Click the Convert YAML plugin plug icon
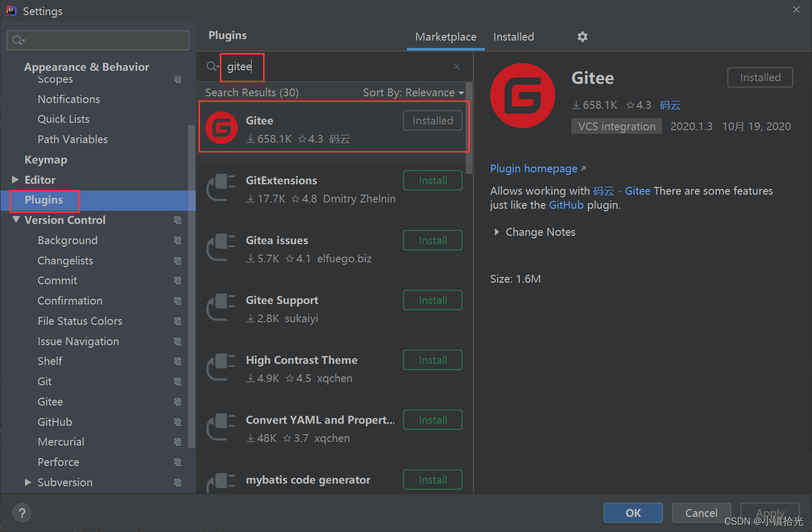This screenshot has height=532, width=812. (221, 427)
